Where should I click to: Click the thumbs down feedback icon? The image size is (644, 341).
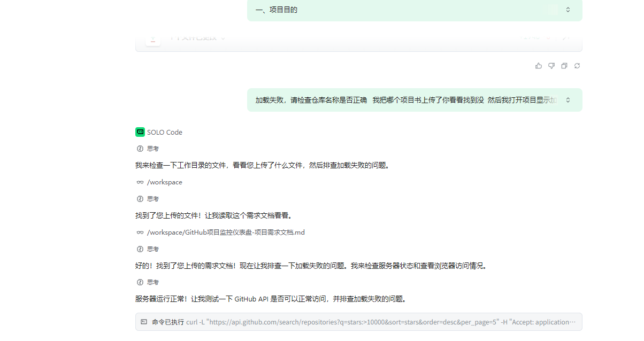[551, 66]
